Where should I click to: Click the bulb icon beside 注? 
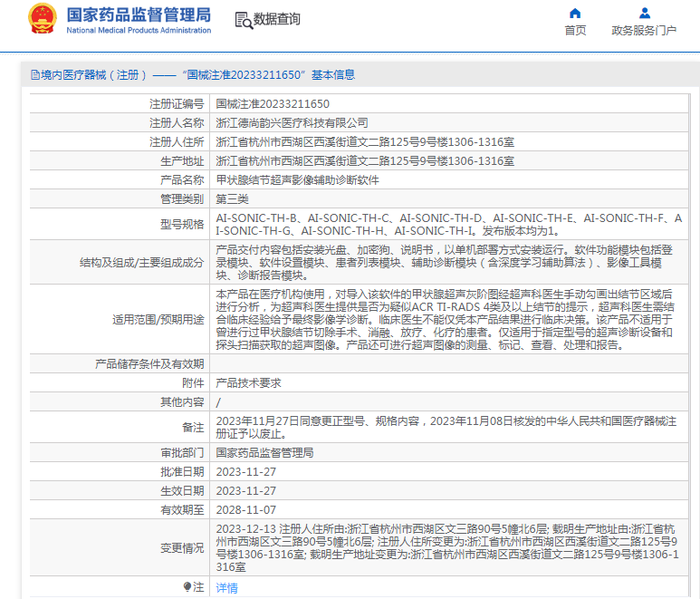(x=187, y=586)
